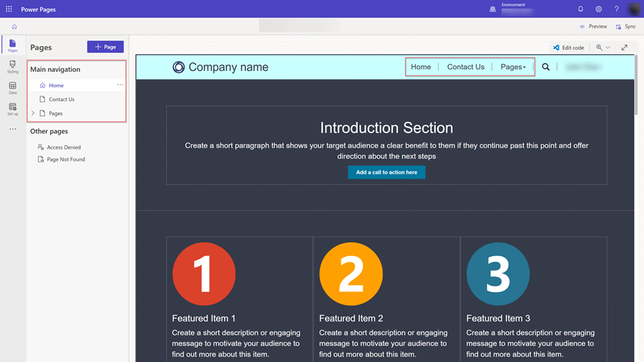Viewport: 644px width, 362px height.
Task: Click the canvas vertical scrollbar
Action: (637, 84)
